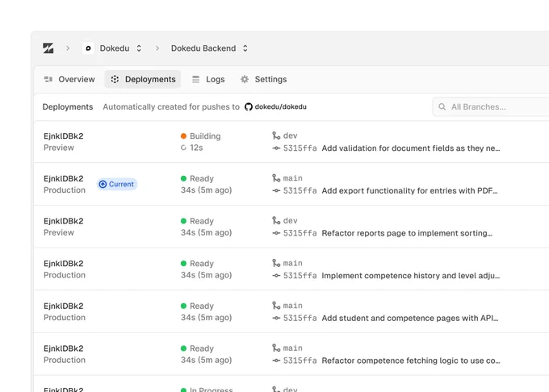Click the orange Building status dot
This screenshot has height=392, width=549.
[x=183, y=136]
